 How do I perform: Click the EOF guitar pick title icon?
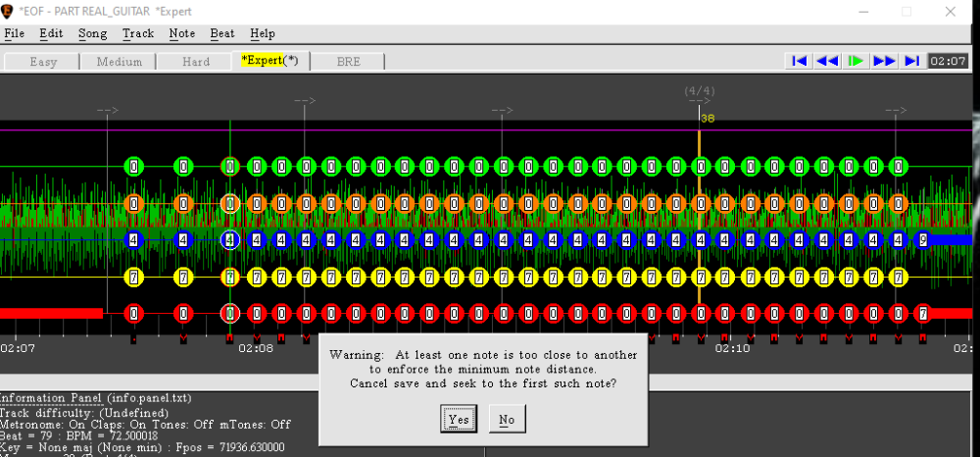point(9,11)
